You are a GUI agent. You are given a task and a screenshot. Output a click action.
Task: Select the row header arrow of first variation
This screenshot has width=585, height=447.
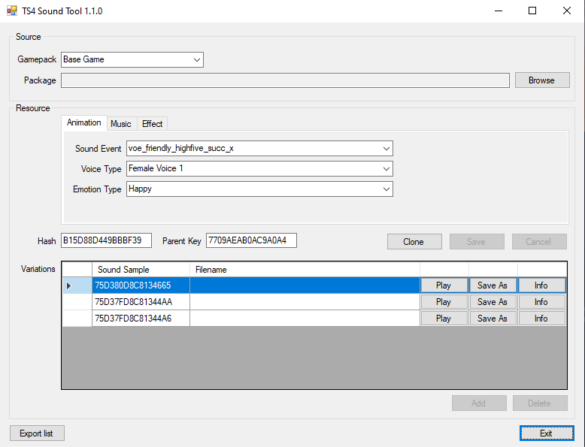77,285
